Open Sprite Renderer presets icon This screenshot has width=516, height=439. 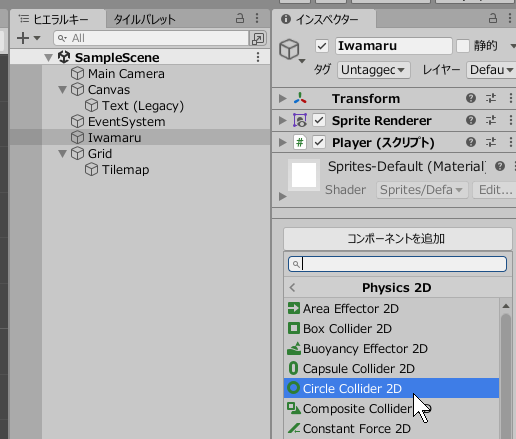pyautogui.click(x=491, y=120)
